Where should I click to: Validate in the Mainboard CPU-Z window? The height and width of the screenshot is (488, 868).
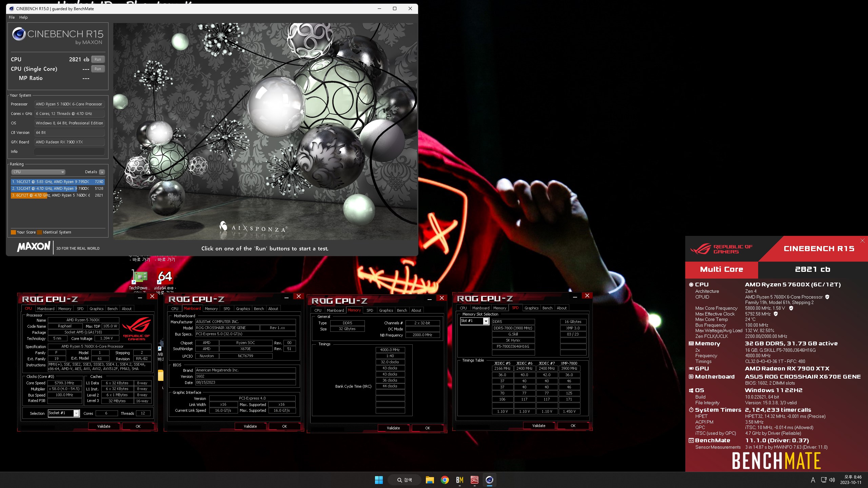pos(250,426)
